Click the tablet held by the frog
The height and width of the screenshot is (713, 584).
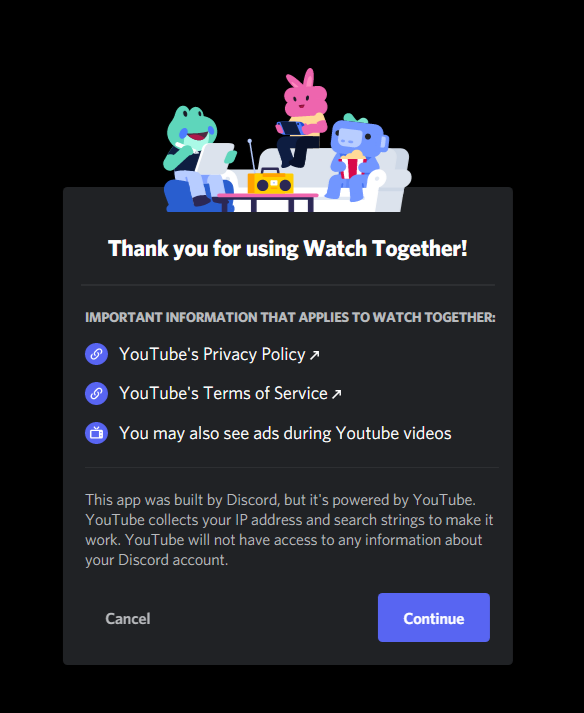(x=213, y=157)
